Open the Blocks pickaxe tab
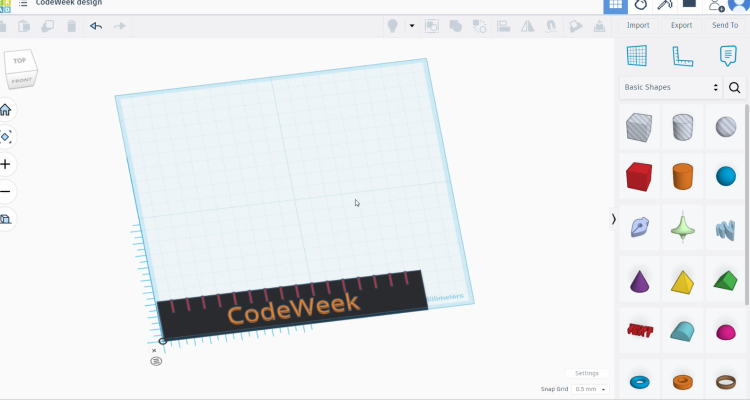Viewport: 750px width, 400px height. [665, 5]
